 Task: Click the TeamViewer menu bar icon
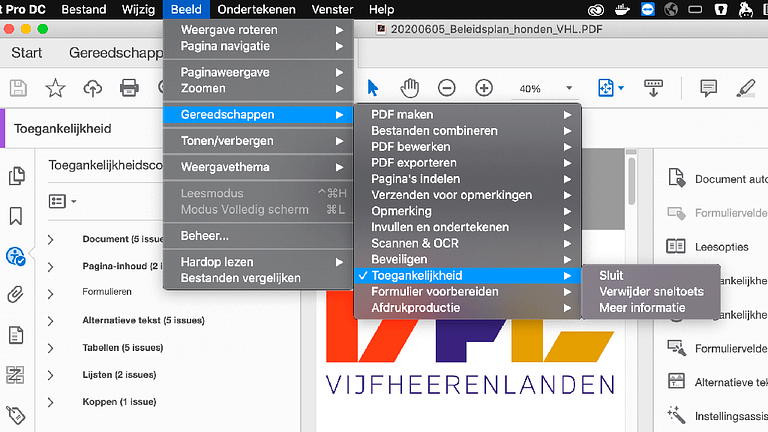(648, 9)
